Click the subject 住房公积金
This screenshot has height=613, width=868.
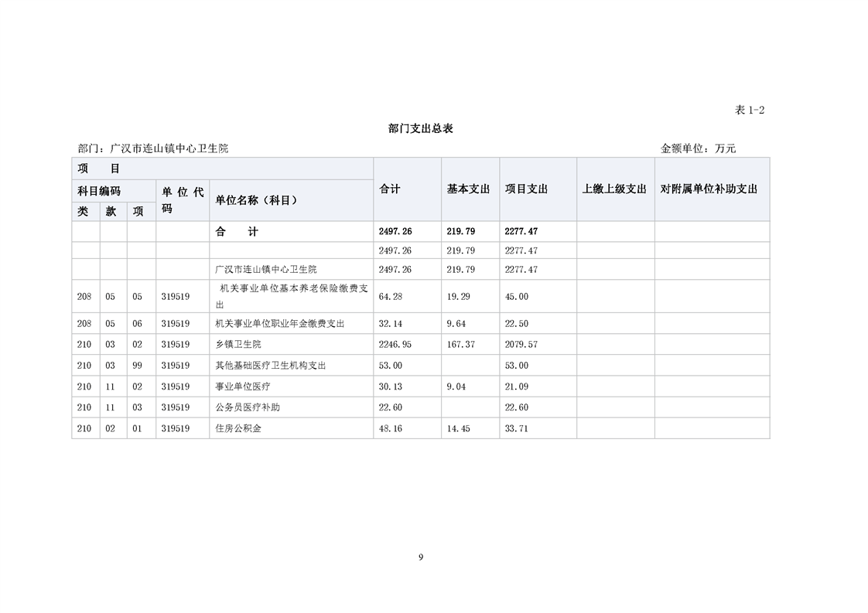(238, 428)
